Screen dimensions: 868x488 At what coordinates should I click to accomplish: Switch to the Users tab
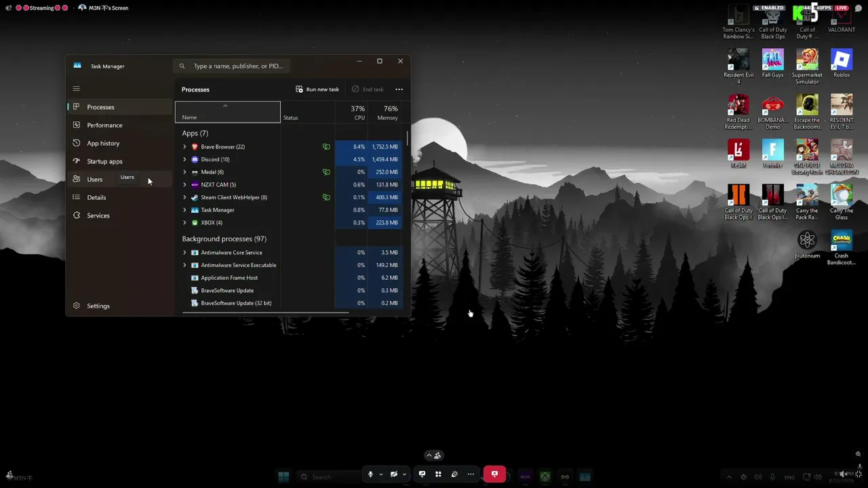pos(119,180)
